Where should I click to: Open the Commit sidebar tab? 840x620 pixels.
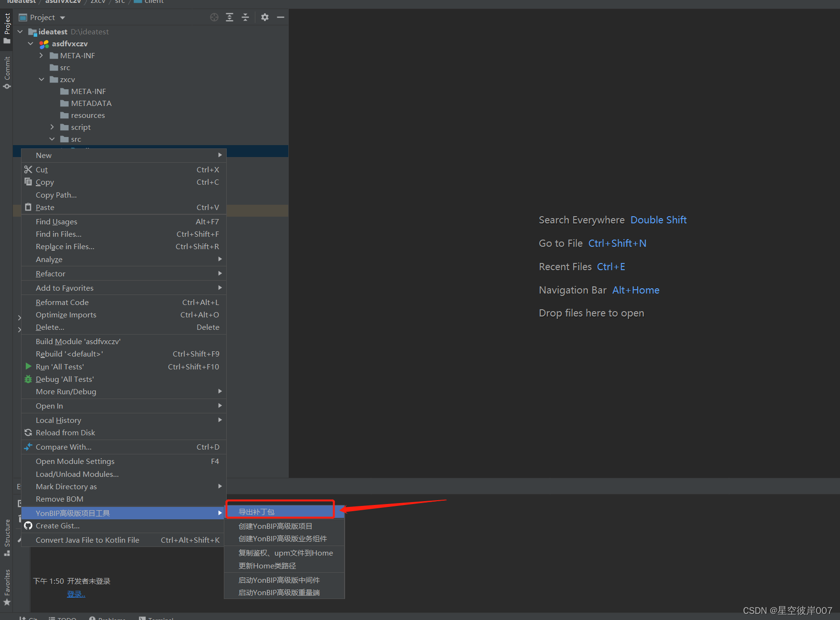tap(7, 73)
